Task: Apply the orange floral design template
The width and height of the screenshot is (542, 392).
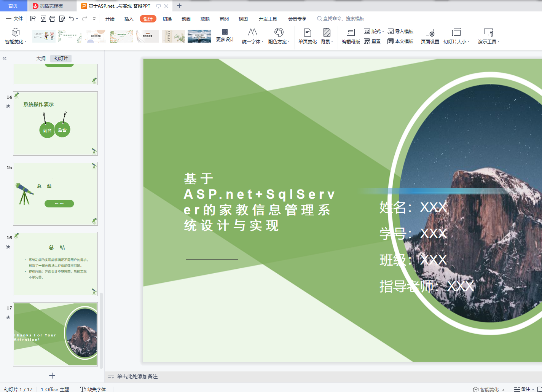Action: pyautogui.click(x=121, y=36)
